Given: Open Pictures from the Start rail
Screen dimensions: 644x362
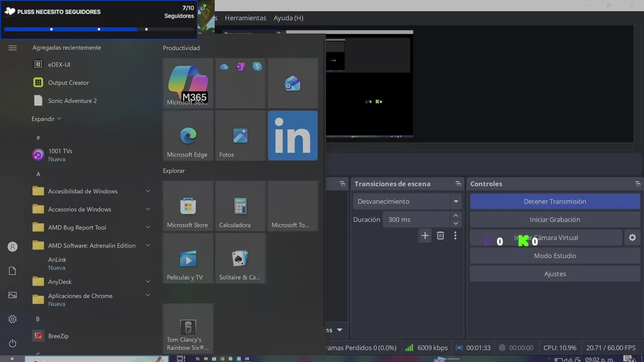Looking at the screenshot, I should point(13,295).
